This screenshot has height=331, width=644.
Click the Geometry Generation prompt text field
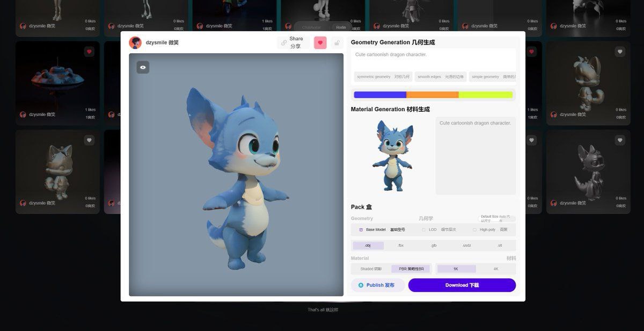click(434, 59)
